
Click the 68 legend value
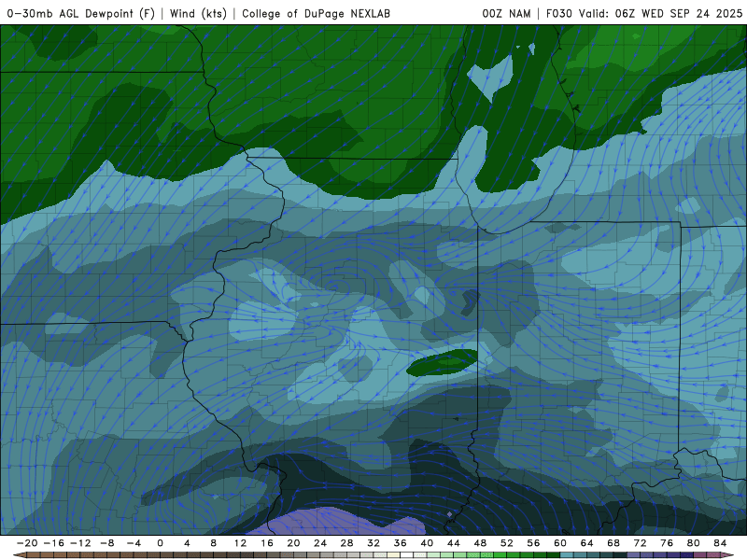[x=613, y=543]
